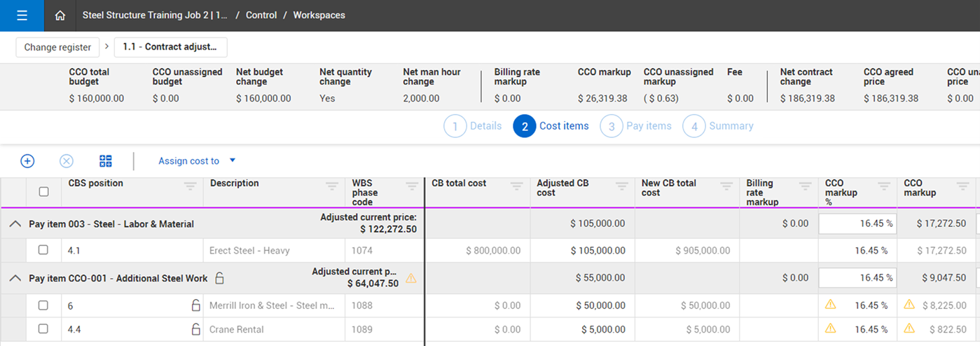Open the Assign cost to dropdown

click(197, 161)
